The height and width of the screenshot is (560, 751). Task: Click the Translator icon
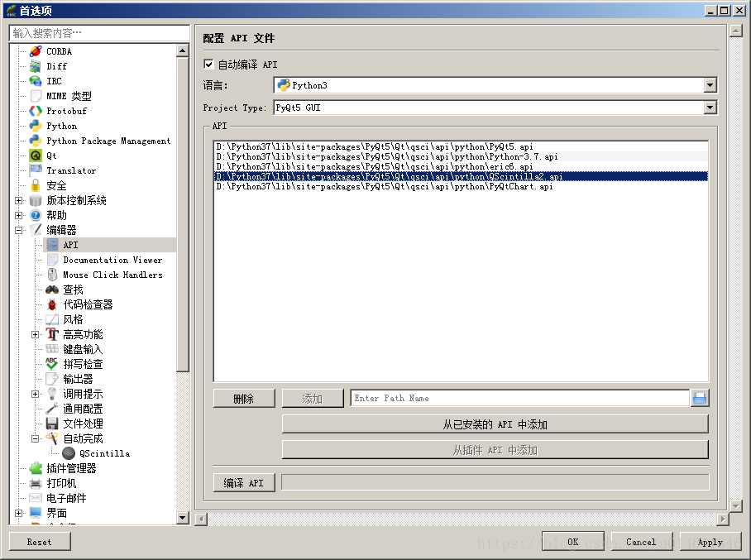(36, 170)
